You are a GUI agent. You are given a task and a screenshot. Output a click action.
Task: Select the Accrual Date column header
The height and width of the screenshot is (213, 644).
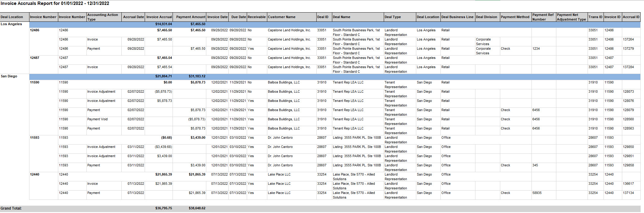(x=133, y=17)
